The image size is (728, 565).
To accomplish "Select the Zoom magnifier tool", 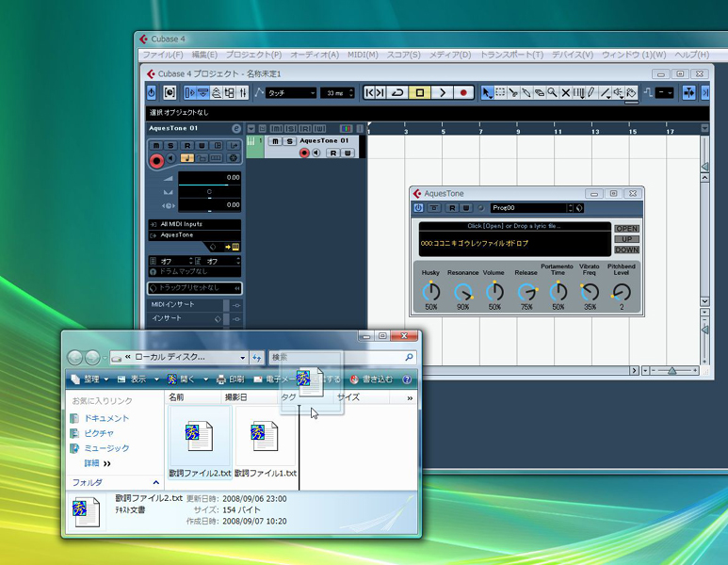I will click(552, 93).
